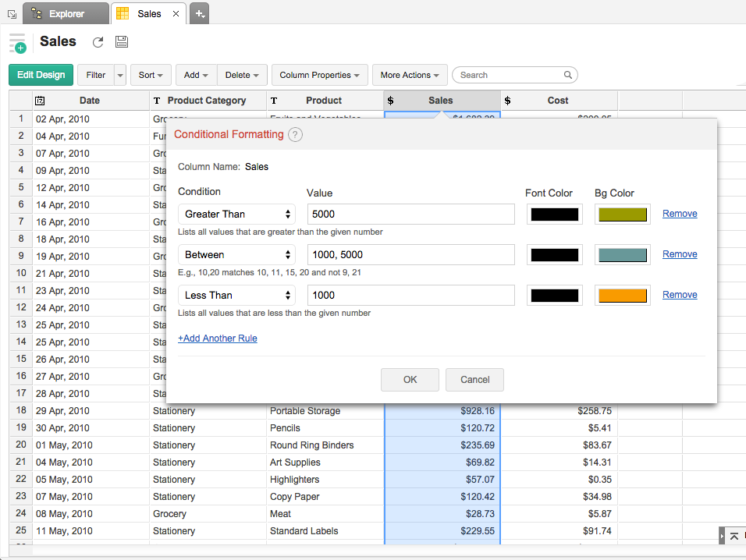Click the Edit Design button
746x560 pixels.
tap(41, 75)
